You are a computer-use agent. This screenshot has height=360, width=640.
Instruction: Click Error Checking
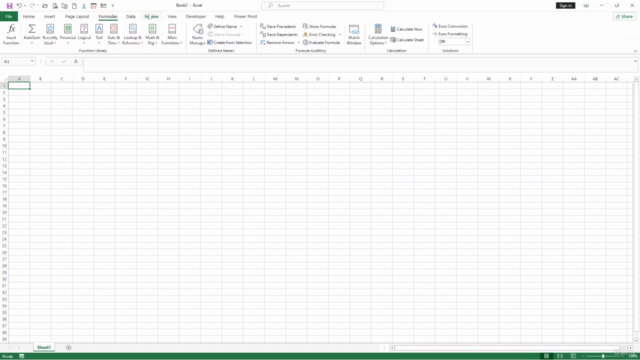(x=319, y=35)
